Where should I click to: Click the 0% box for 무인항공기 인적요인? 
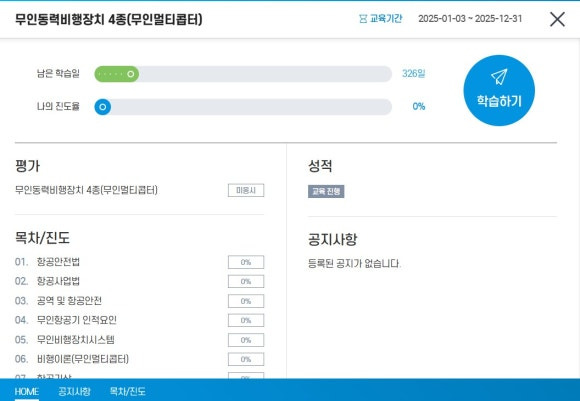pos(246,320)
